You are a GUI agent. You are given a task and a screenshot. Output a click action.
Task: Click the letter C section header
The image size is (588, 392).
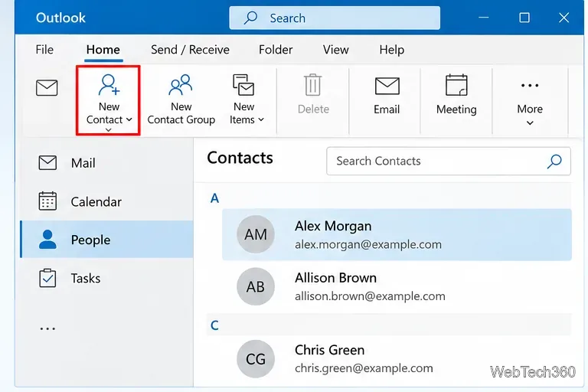click(214, 325)
